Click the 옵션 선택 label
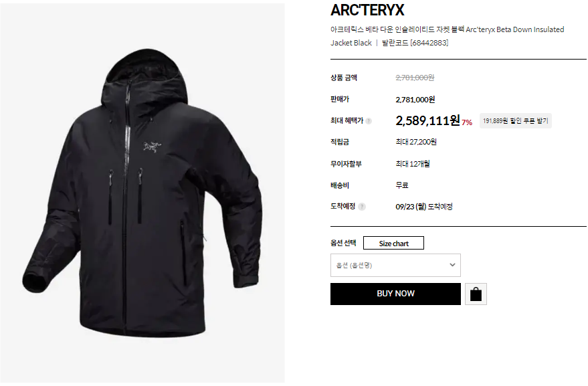This screenshot has width=588, height=386. pos(343,243)
